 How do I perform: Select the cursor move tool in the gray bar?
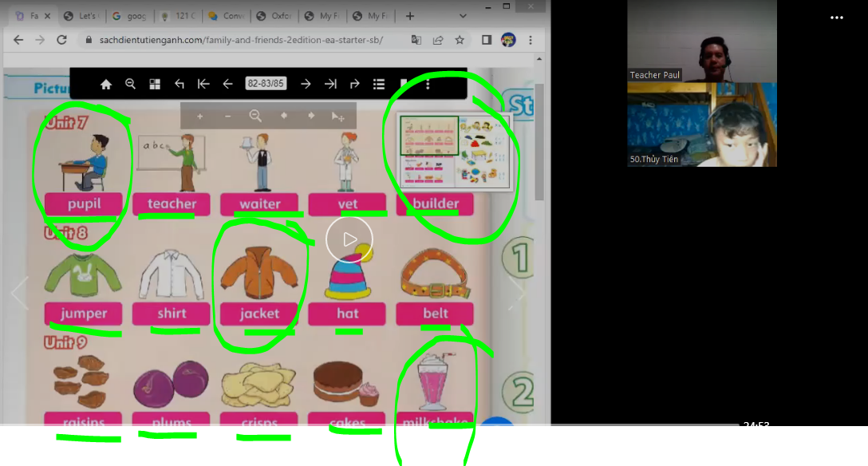point(337,116)
